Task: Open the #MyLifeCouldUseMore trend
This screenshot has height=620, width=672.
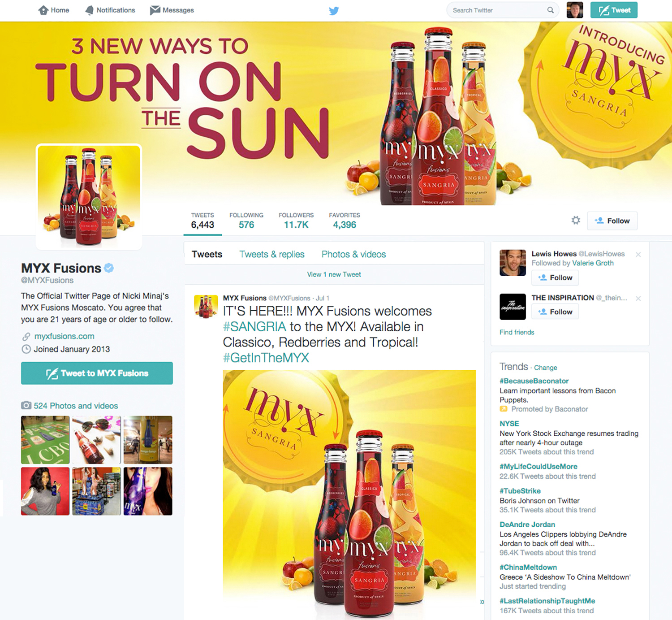Action: (x=538, y=467)
